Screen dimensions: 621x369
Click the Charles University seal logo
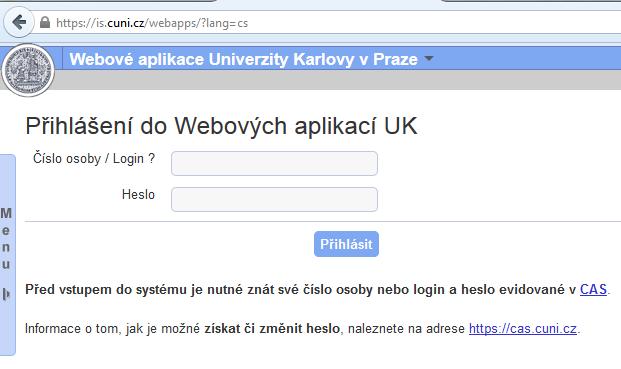click(x=28, y=70)
